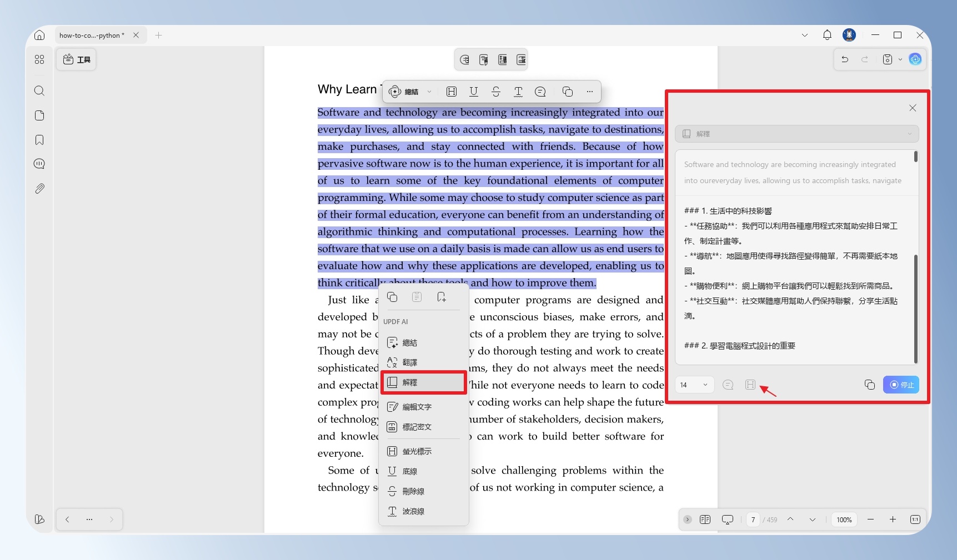Click the zoom in plus button
This screenshot has height=560, width=957.
coord(893,519)
